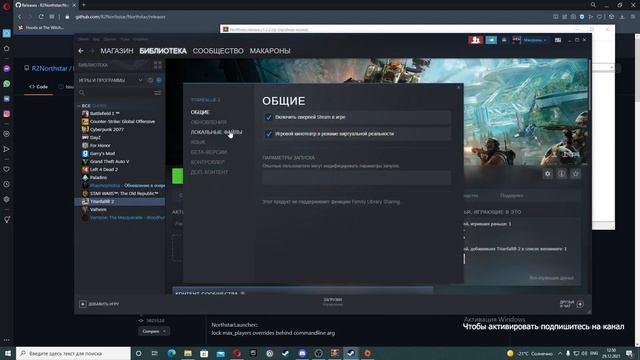Select Paladins in the game list

click(98, 178)
